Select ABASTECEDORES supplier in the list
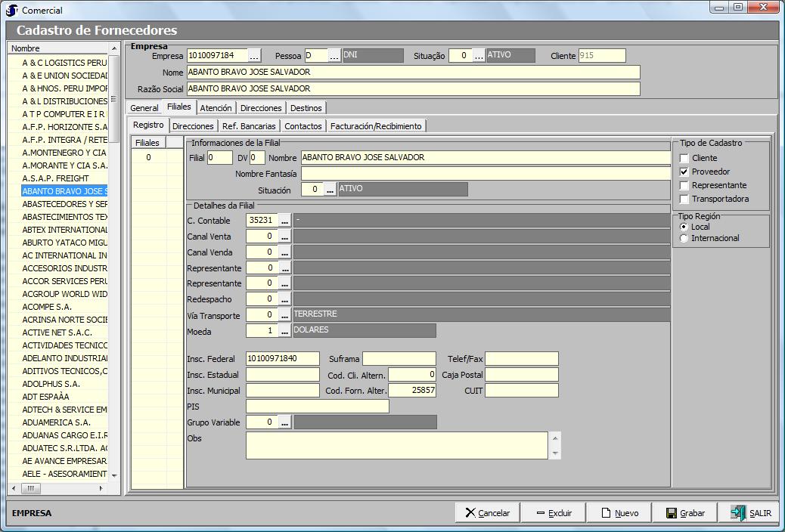 (x=65, y=204)
